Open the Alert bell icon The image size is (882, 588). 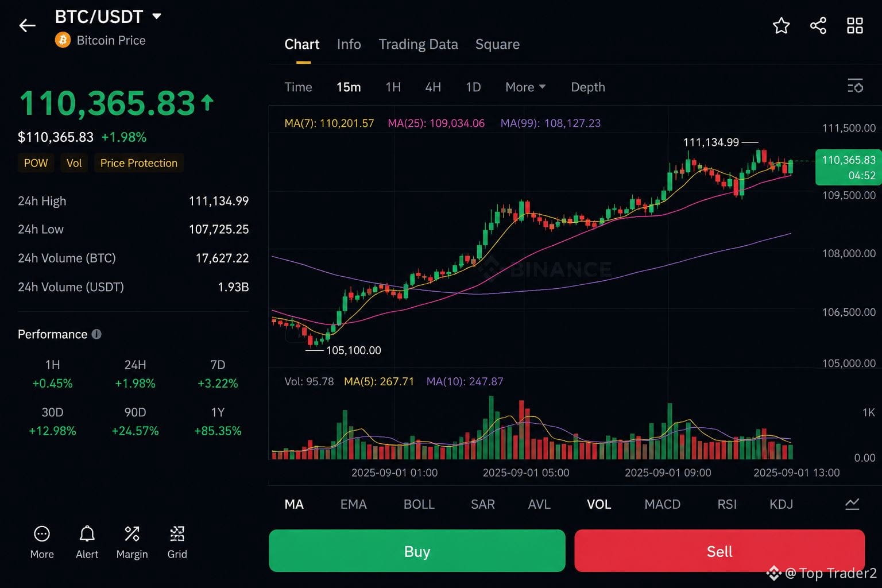[x=87, y=534]
